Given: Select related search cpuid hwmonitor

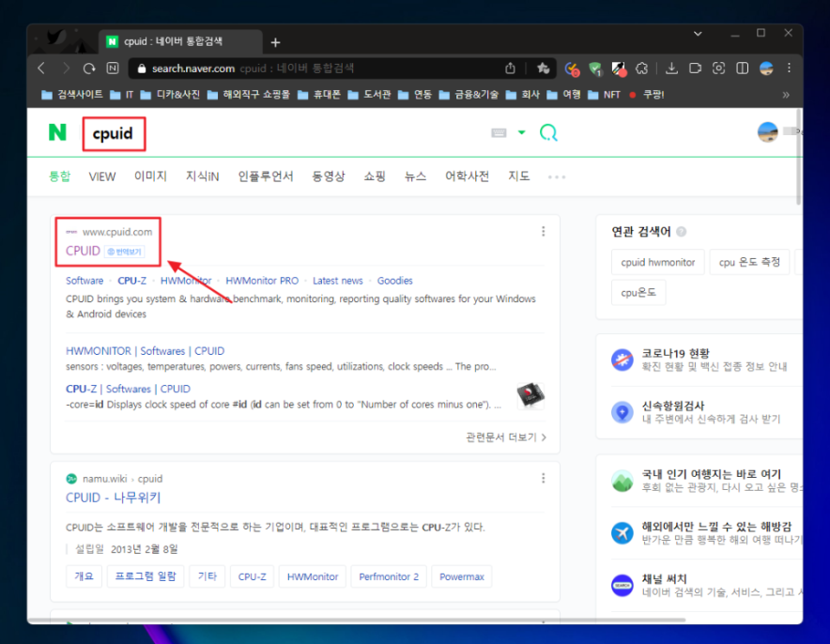Looking at the screenshot, I should [x=657, y=262].
